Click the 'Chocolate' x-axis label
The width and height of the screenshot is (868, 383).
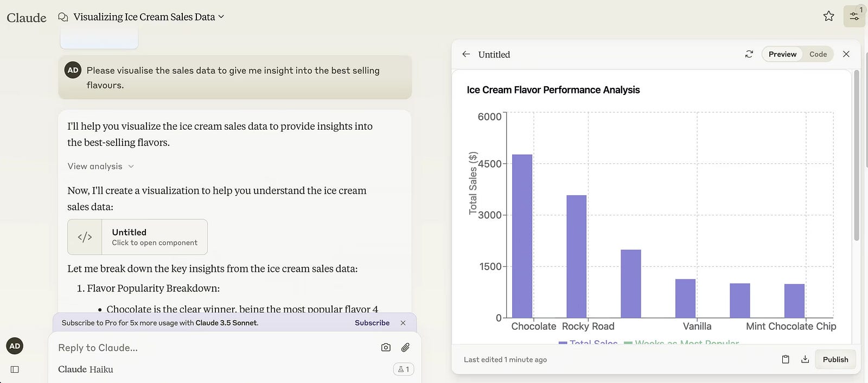534,326
